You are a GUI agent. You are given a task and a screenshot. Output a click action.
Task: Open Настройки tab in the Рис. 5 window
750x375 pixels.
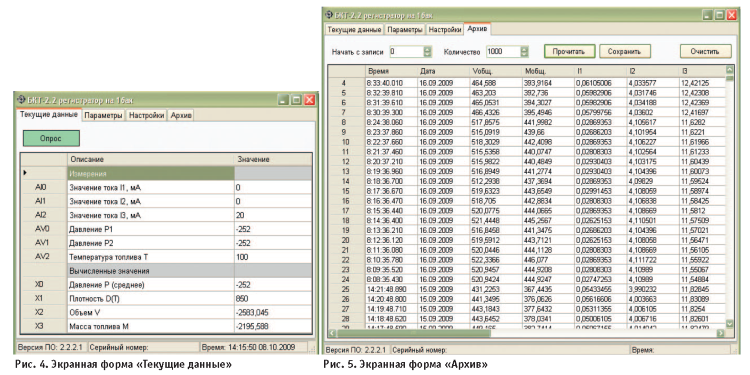coord(444,30)
